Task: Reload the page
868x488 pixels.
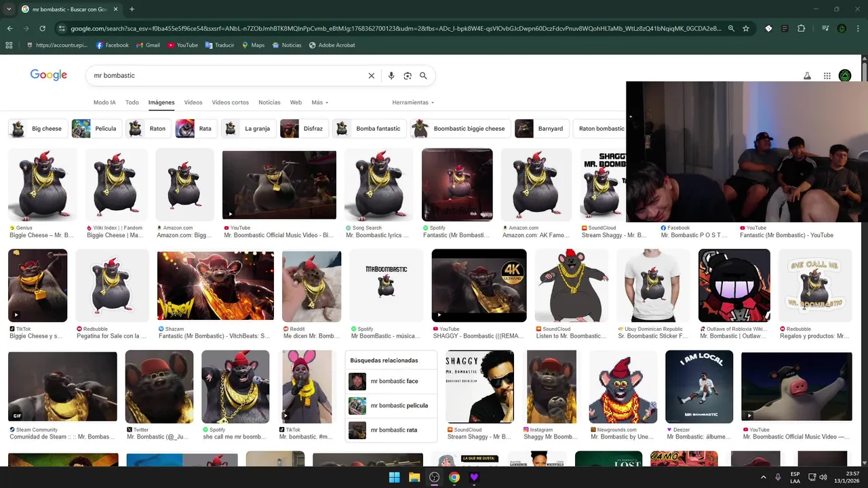Action: tap(42, 28)
